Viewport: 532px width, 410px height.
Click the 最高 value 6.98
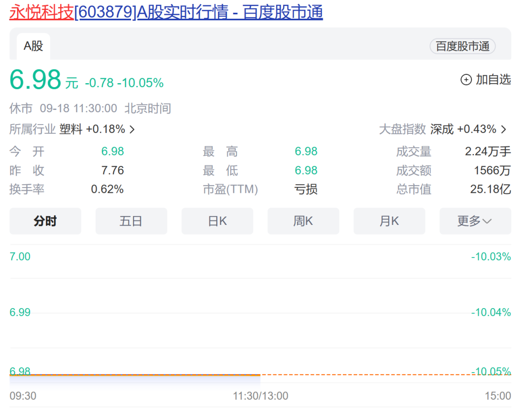[306, 151]
